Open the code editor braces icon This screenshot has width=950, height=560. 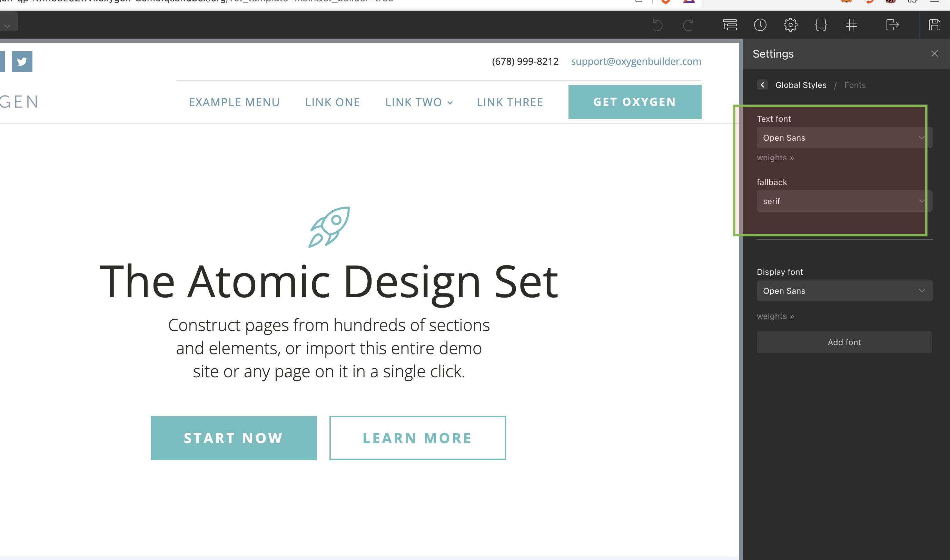pyautogui.click(x=821, y=25)
